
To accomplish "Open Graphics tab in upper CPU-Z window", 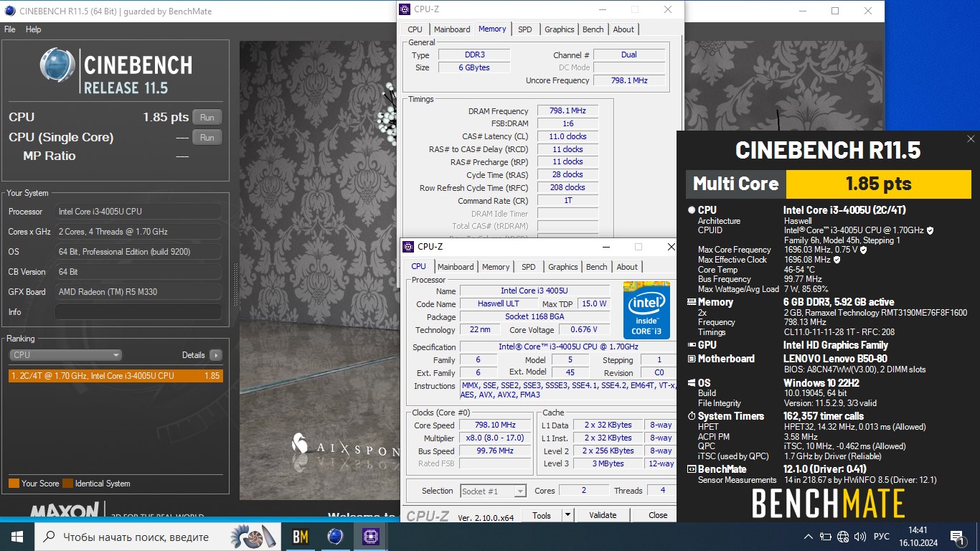I will [560, 29].
